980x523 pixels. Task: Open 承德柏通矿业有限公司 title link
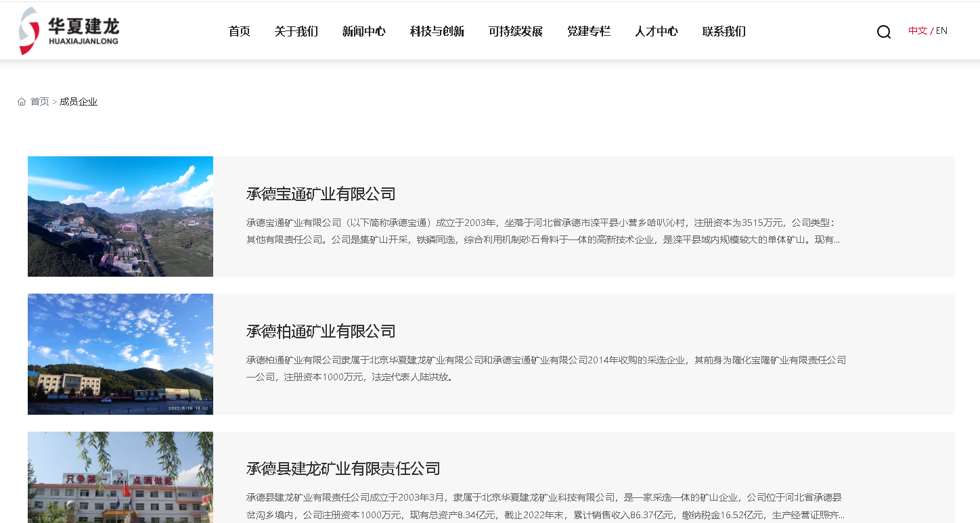pyautogui.click(x=321, y=332)
